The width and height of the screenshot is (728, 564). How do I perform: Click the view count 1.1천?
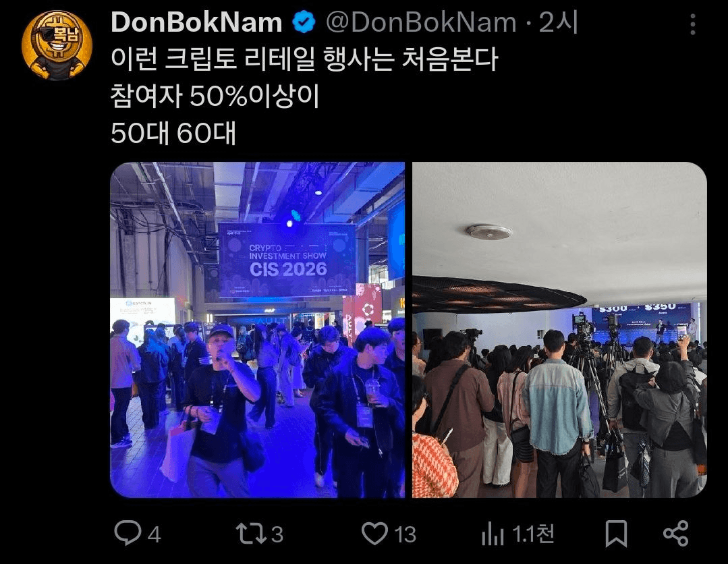(x=533, y=534)
